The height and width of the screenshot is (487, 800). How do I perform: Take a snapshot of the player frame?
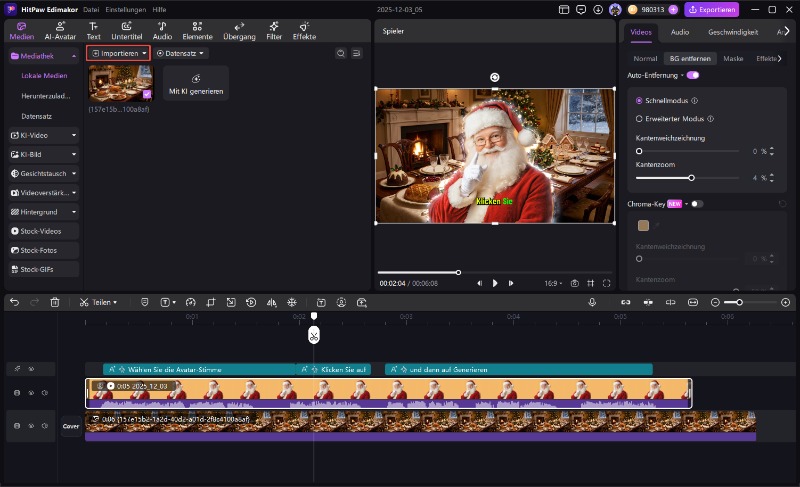(574, 283)
